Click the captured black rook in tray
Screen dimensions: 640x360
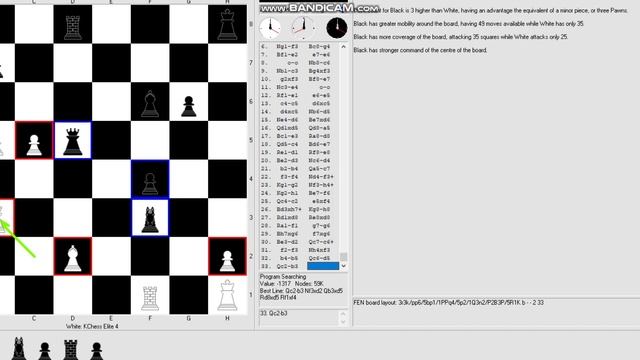click(x=71, y=349)
